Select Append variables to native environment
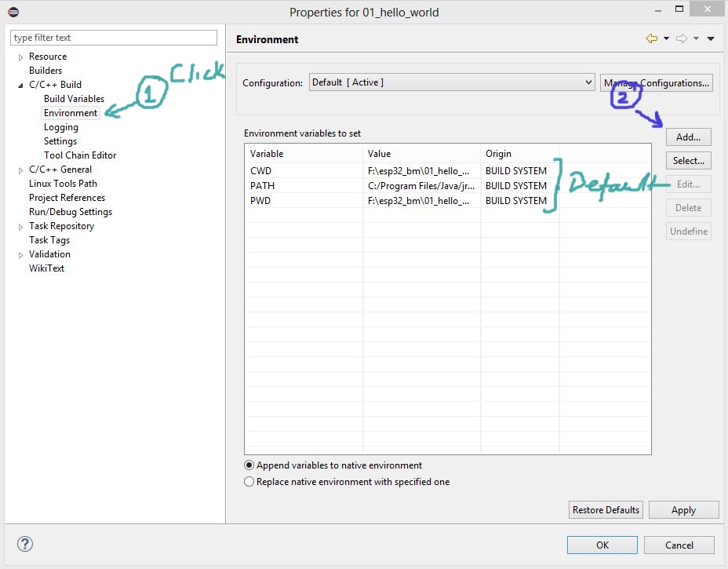Image resolution: width=728 pixels, height=569 pixels. click(249, 465)
